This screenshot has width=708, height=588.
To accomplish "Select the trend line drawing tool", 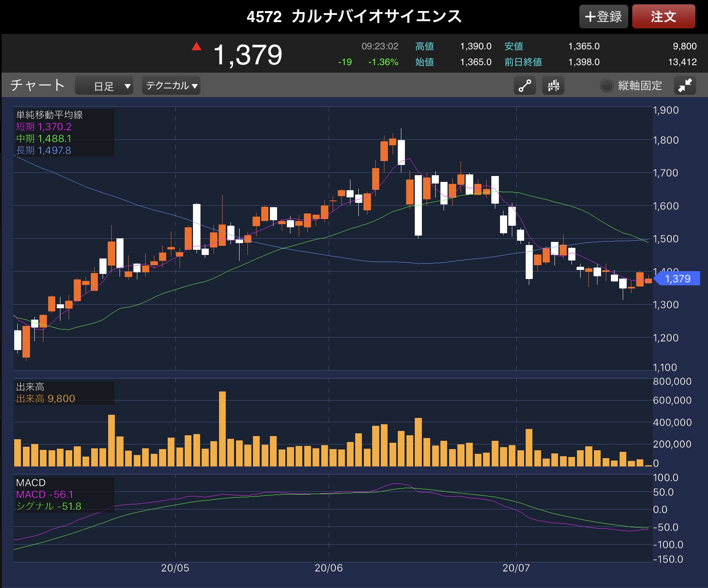I will pos(524,86).
